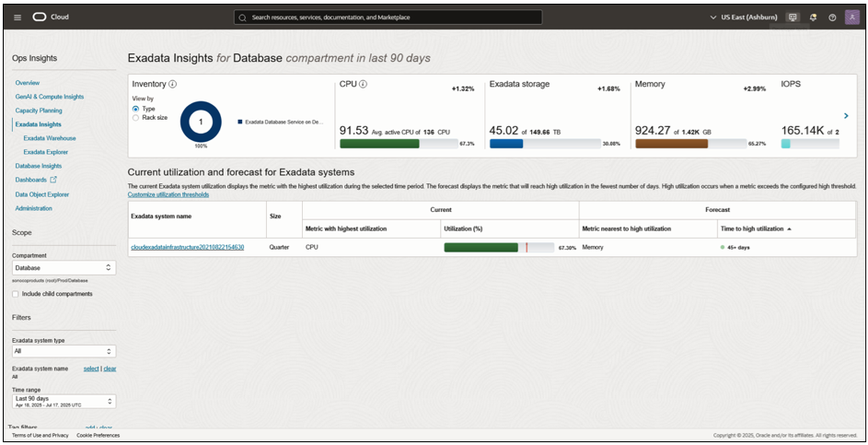The height and width of the screenshot is (445, 868).
Task: Open Exadata Warehouse
Action: (x=50, y=138)
